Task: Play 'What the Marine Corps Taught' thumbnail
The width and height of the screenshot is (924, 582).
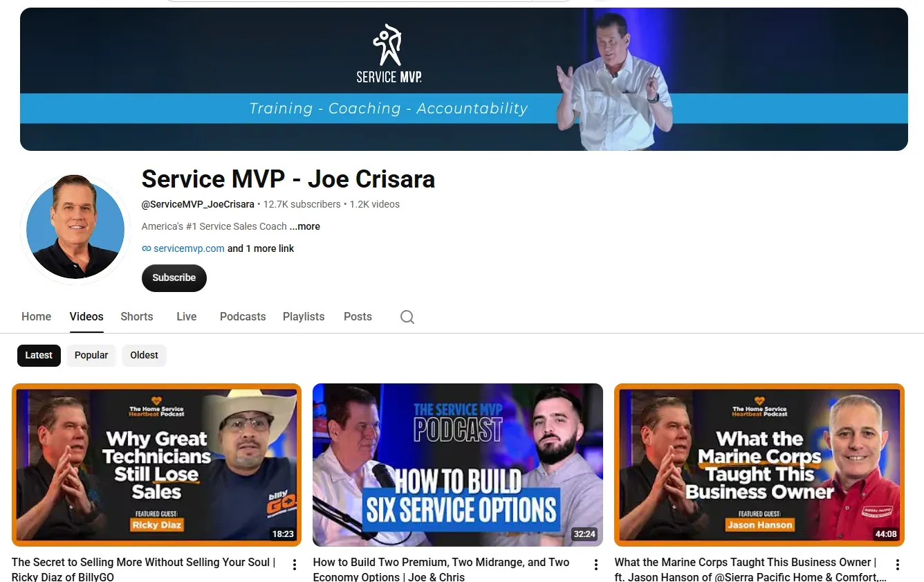Action: coord(759,465)
